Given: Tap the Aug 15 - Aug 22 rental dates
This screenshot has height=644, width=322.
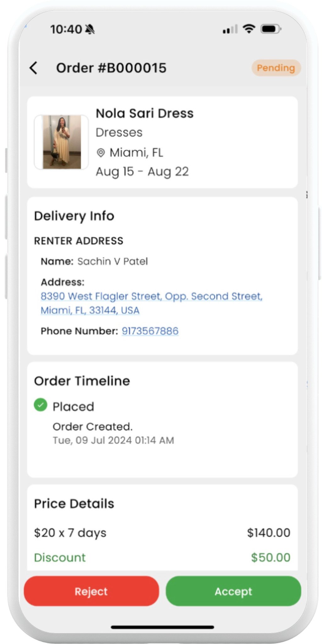Looking at the screenshot, I should (142, 172).
